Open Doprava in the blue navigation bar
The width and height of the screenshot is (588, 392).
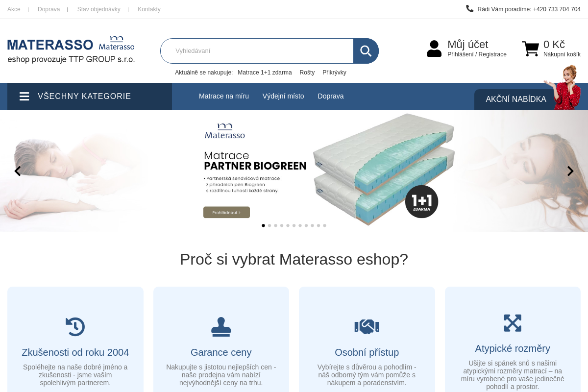(331, 96)
